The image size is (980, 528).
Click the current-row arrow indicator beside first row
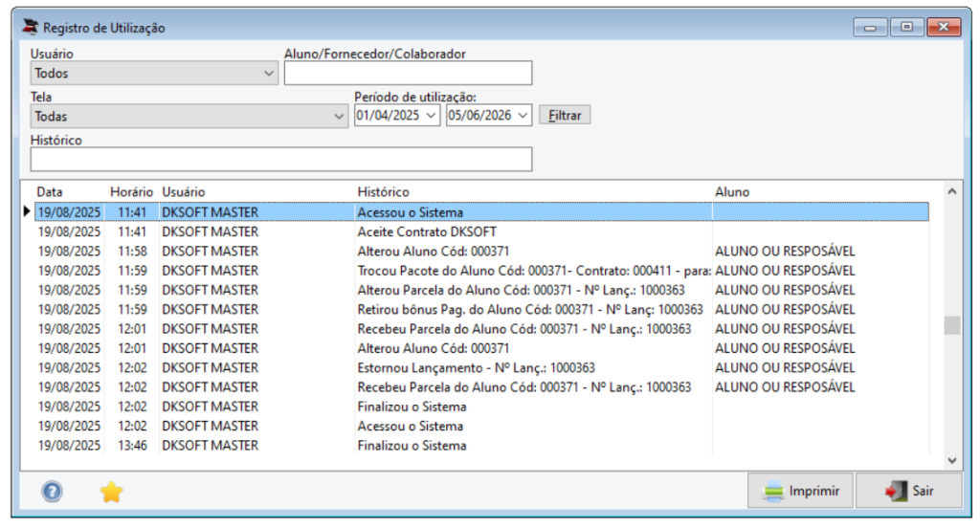click(27, 211)
